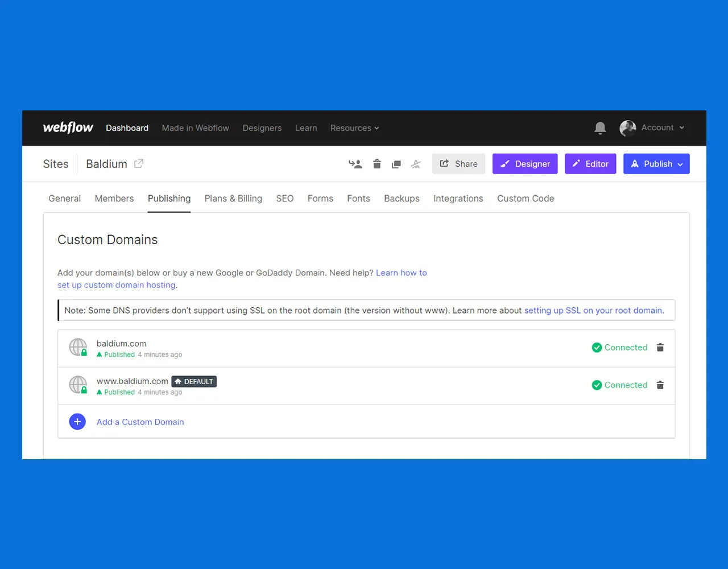Click globe icon beside baldium.com

coord(78,347)
